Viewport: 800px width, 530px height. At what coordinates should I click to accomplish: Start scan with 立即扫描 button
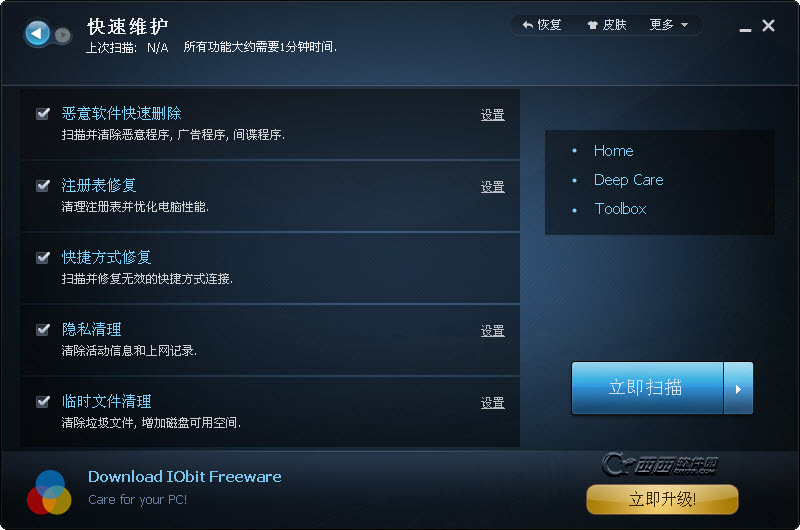(x=647, y=388)
